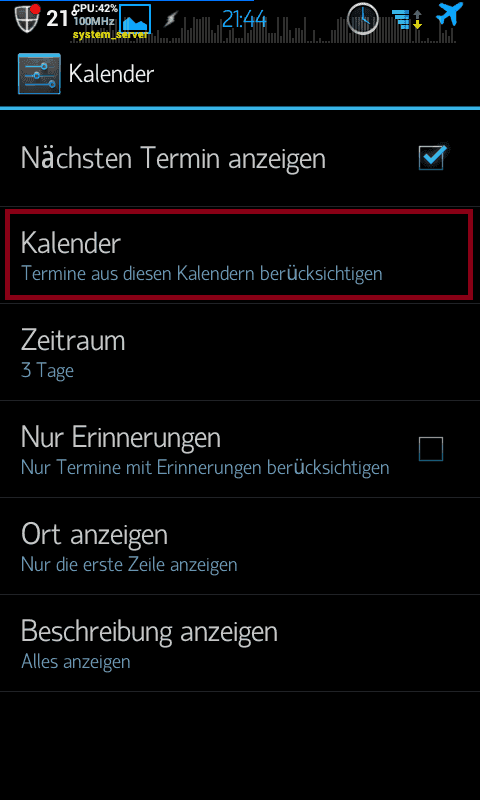Image resolution: width=480 pixels, height=800 pixels.
Task: Open Ort anzeigen display options
Action: pyautogui.click(x=240, y=546)
